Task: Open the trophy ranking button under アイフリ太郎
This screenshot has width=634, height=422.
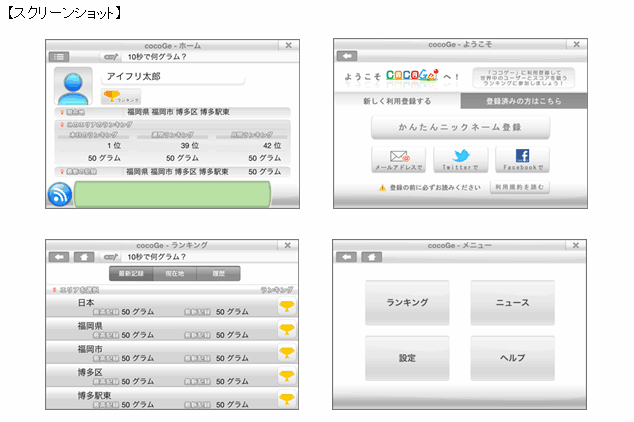Action: coord(121,97)
